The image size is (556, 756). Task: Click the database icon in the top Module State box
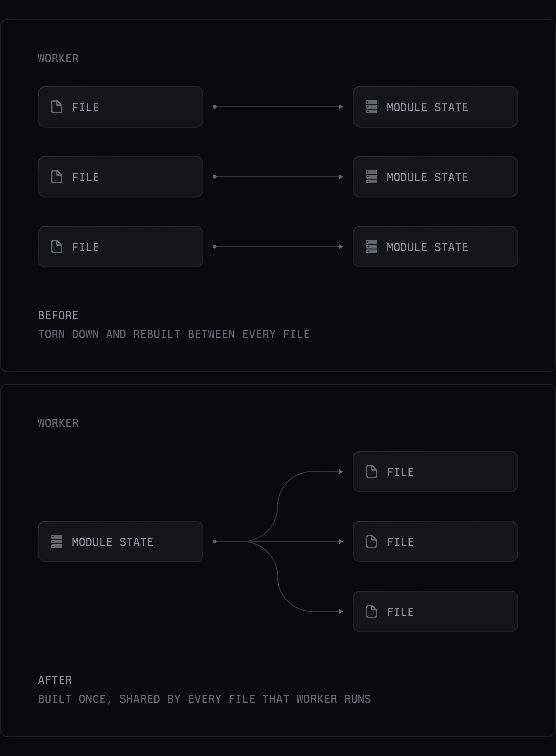click(372, 107)
